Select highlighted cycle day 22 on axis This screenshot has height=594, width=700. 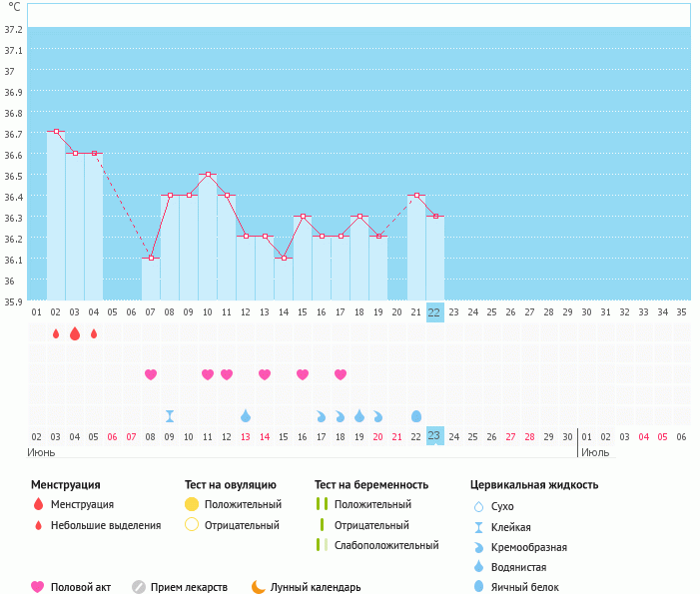[434, 311]
